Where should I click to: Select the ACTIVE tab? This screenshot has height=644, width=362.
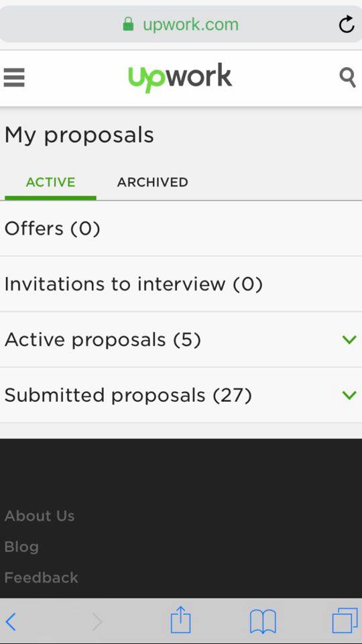(50, 182)
